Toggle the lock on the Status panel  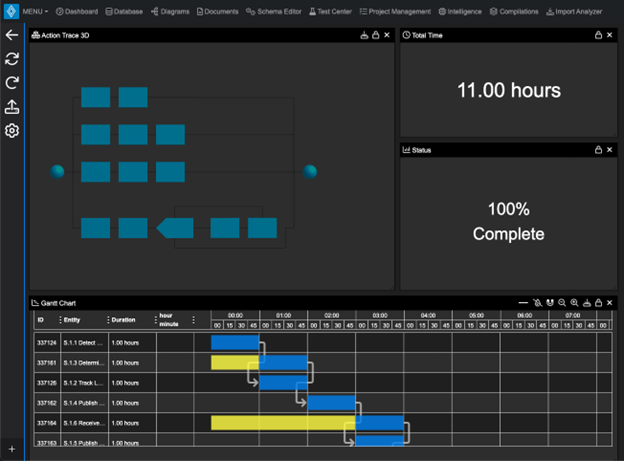tap(598, 150)
